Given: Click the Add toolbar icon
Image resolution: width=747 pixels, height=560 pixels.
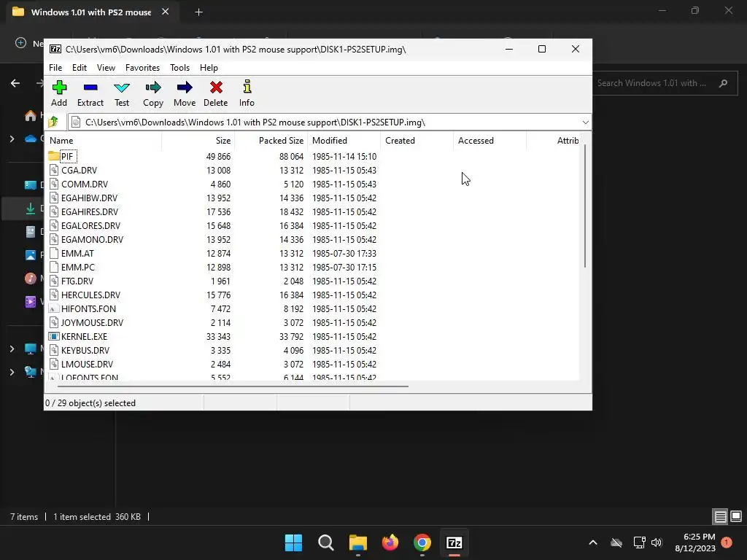Looking at the screenshot, I should pos(59,87).
